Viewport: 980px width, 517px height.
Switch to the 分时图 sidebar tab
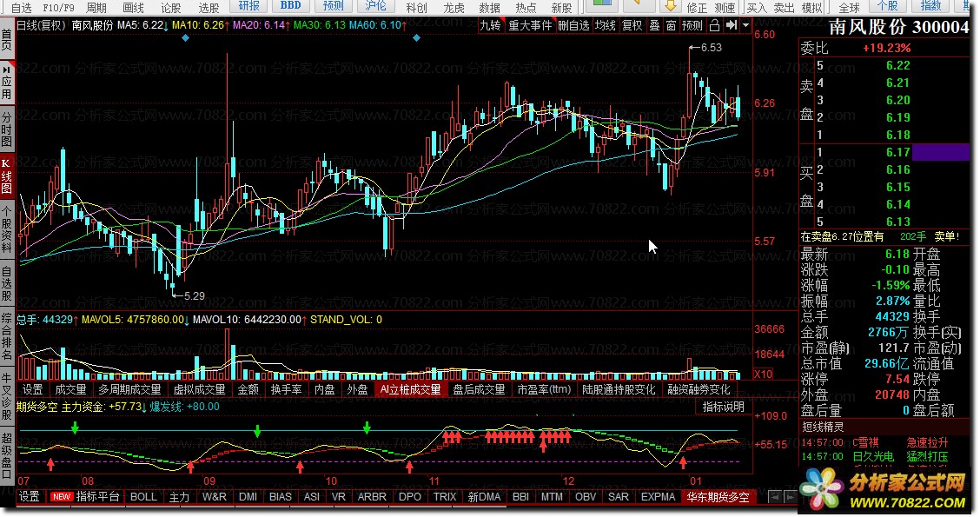(x=7, y=128)
